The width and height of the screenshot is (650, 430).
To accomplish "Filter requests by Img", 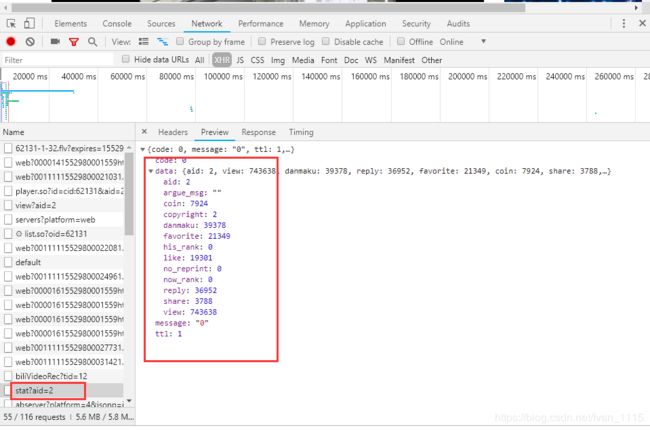I will tap(278, 60).
